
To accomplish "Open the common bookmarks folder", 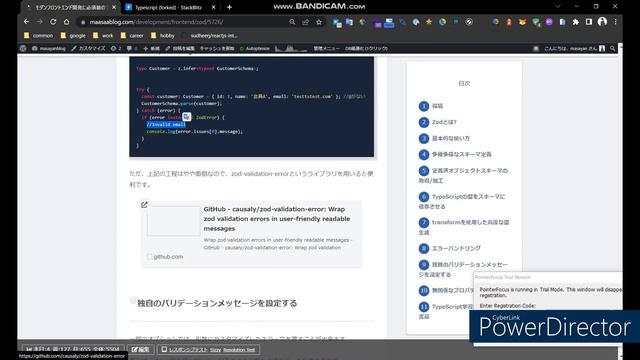I will 38,36.
